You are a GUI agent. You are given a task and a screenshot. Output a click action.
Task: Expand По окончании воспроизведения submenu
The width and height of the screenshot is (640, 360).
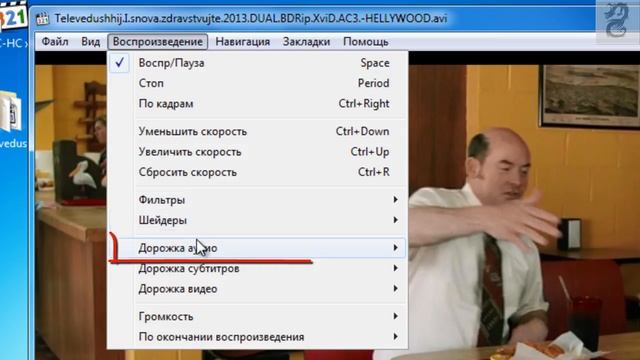(x=258, y=337)
